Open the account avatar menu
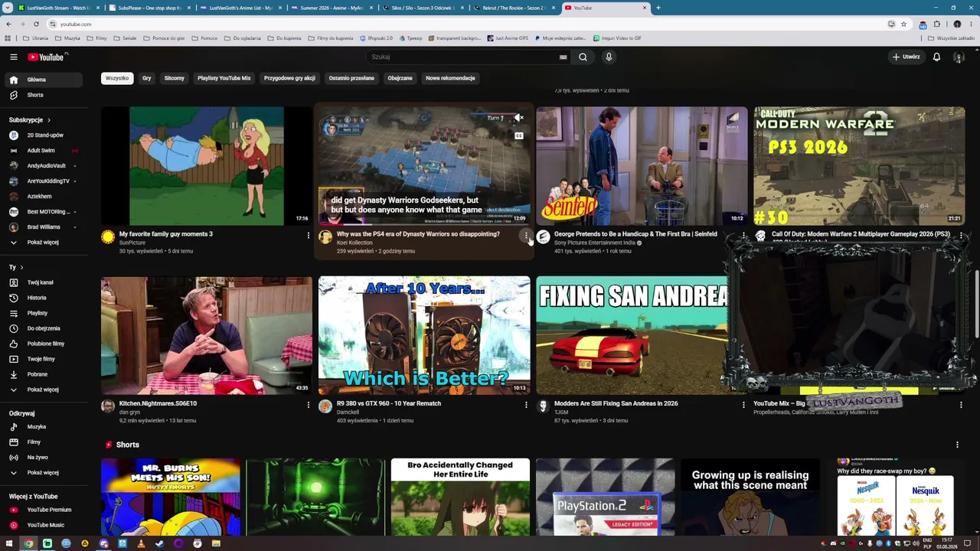This screenshot has height=551, width=980. [958, 57]
